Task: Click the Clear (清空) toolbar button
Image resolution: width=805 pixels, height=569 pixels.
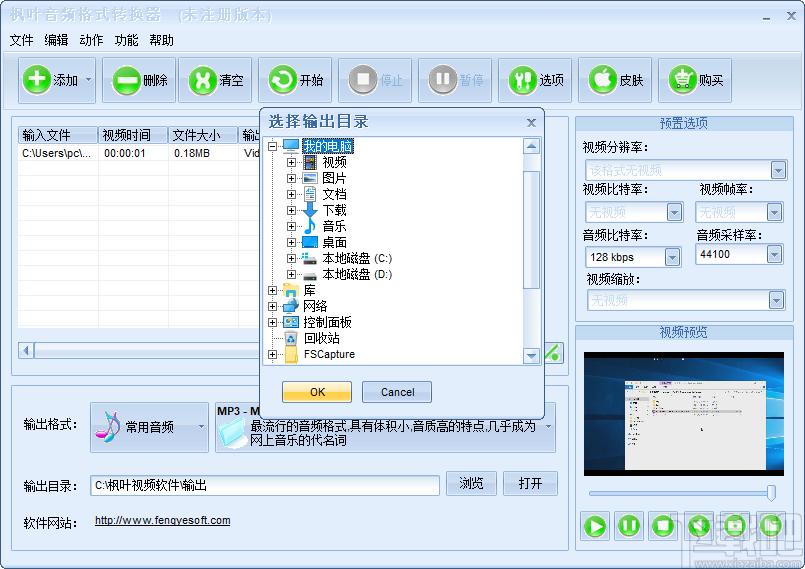Action: click(x=215, y=80)
